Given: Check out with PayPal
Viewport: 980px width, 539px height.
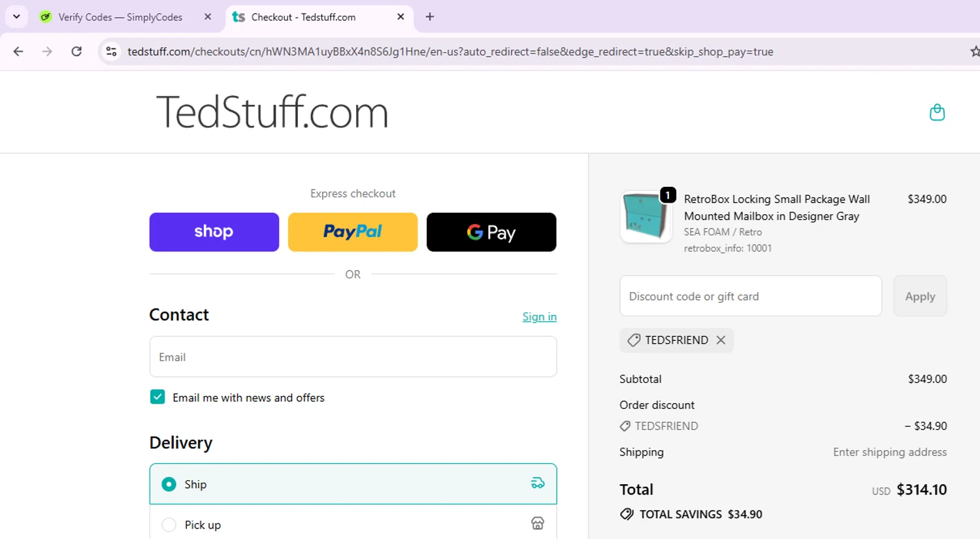Looking at the screenshot, I should click(353, 232).
